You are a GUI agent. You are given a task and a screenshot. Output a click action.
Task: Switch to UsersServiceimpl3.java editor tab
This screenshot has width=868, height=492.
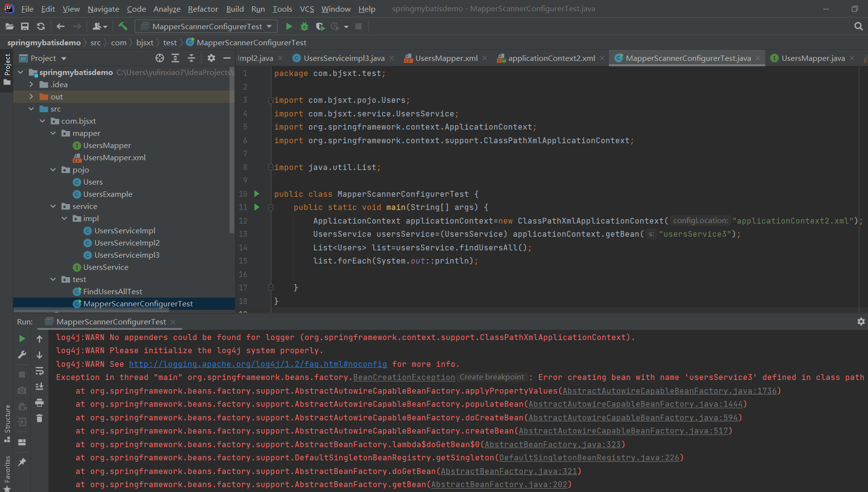click(343, 58)
